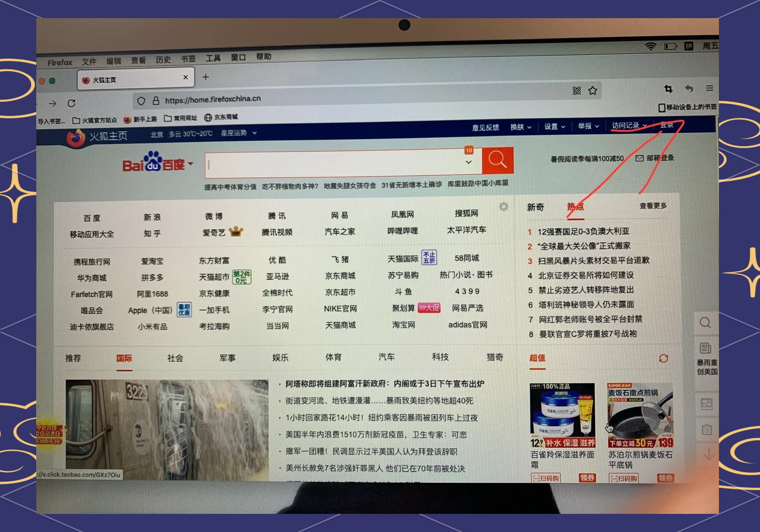Screen dimensions: 760x532
Task: Open the 百雀羚保湿滋养面霜 product image
Action: pyautogui.click(x=562, y=415)
